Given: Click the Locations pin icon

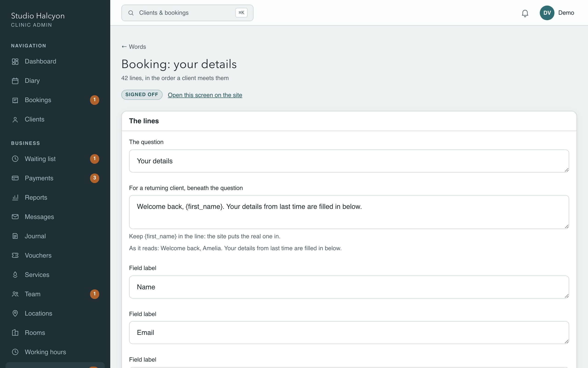Looking at the screenshot, I should [x=15, y=313].
